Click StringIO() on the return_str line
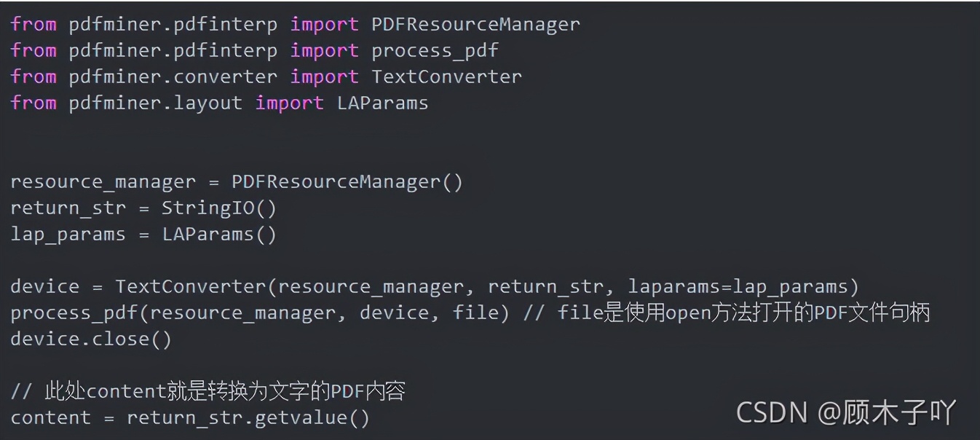The height and width of the screenshot is (440, 980). 219,208
